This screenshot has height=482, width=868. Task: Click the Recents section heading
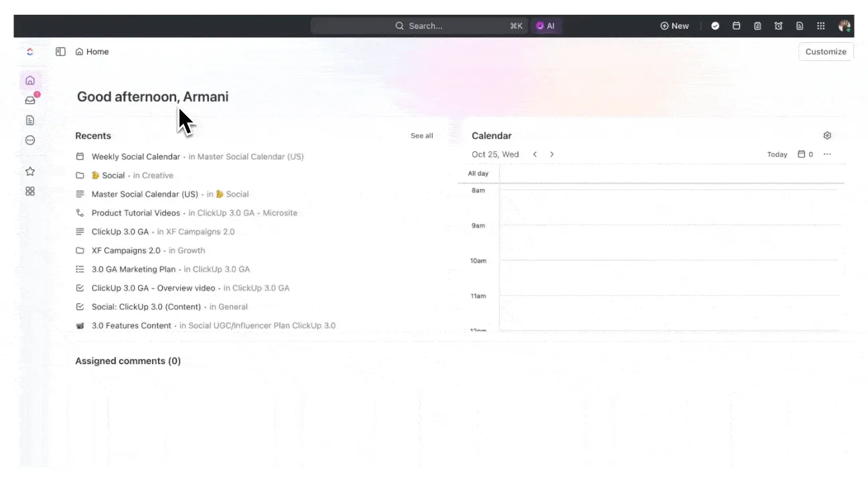pos(93,136)
